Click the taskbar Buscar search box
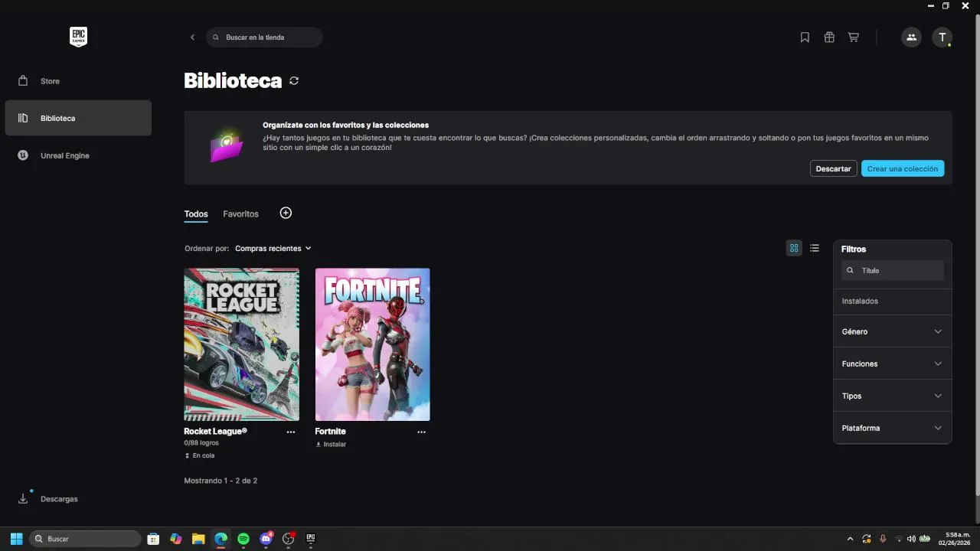The width and height of the screenshot is (980, 551). (x=85, y=539)
